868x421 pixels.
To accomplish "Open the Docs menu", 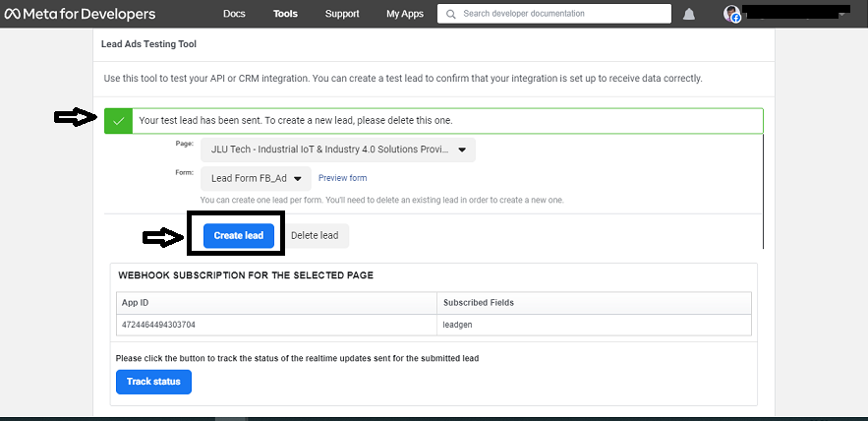I will 234,14.
